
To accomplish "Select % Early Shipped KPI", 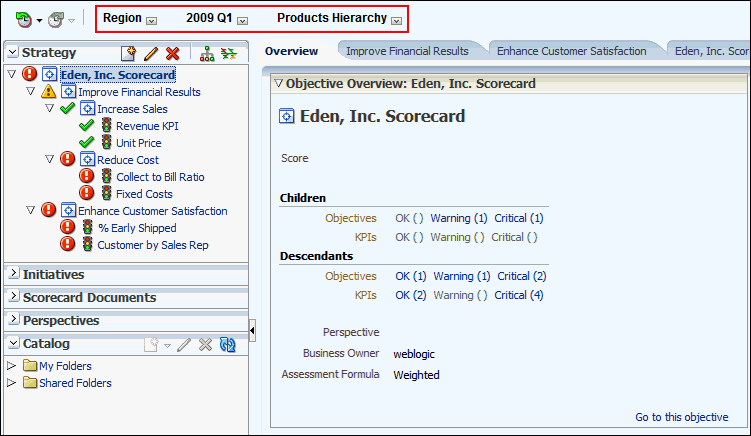I will click(137, 228).
